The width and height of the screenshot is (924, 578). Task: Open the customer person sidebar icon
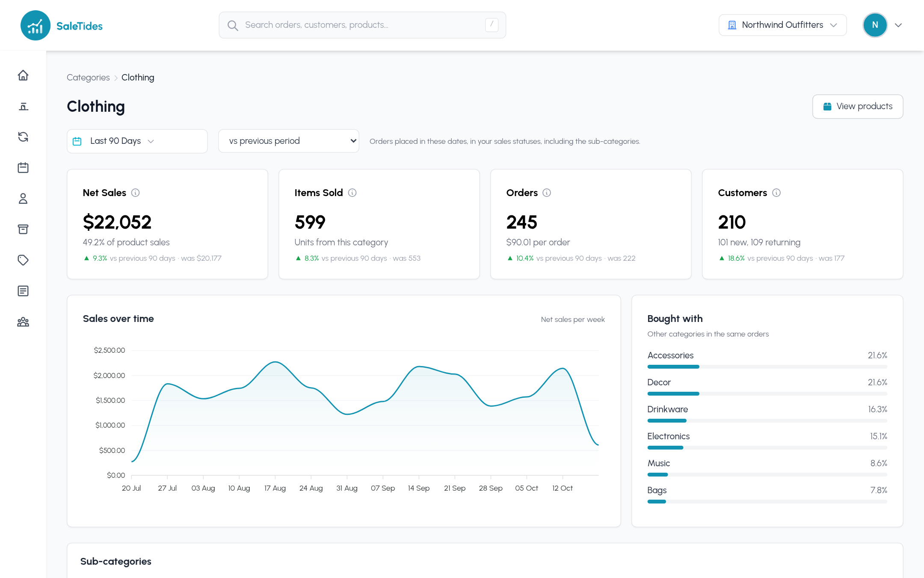pyautogui.click(x=23, y=199)
